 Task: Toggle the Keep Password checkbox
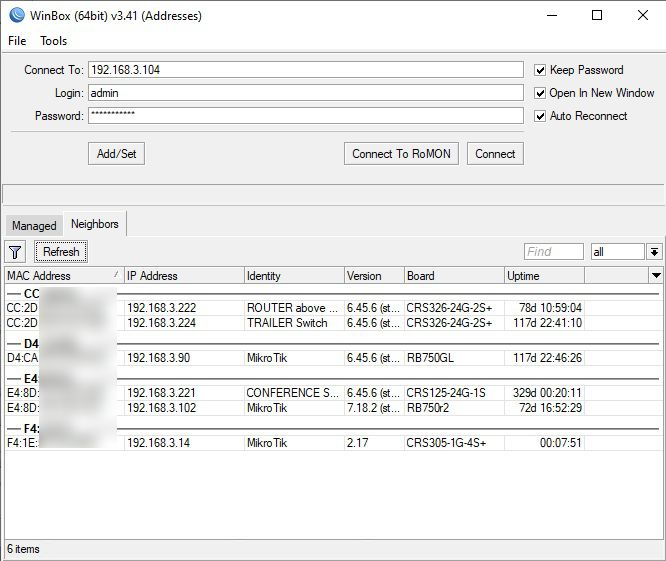540,70
